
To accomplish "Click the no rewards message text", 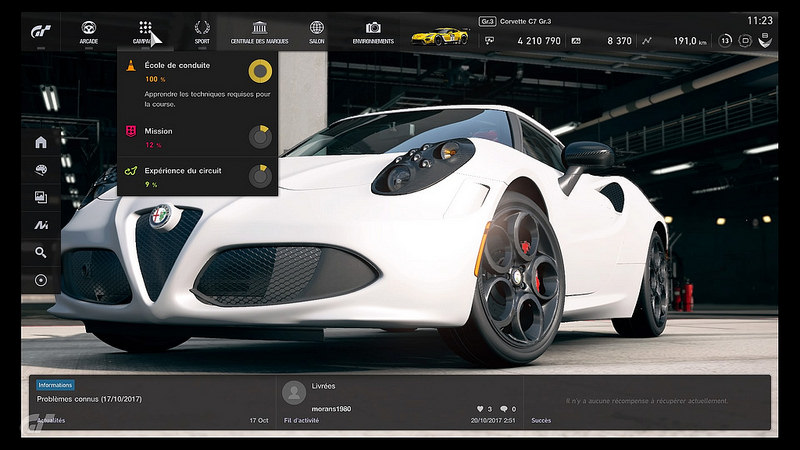I will click(x=646, y=401).
